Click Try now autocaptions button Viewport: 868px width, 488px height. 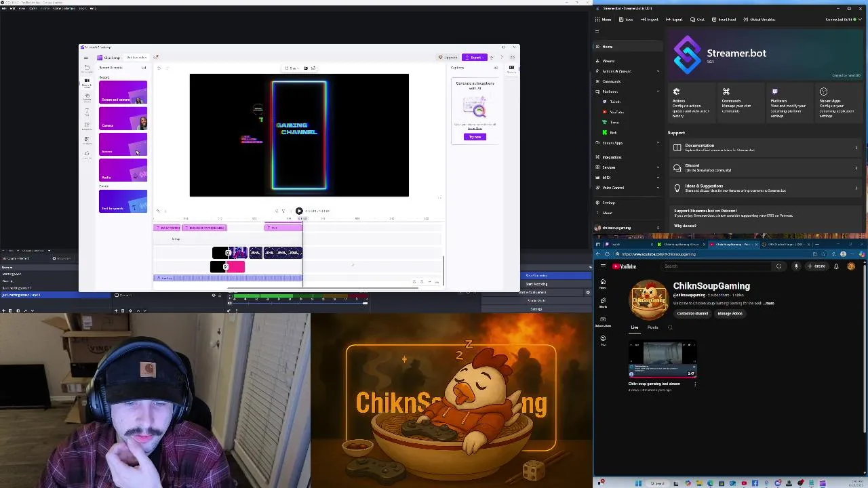(475, 137)
